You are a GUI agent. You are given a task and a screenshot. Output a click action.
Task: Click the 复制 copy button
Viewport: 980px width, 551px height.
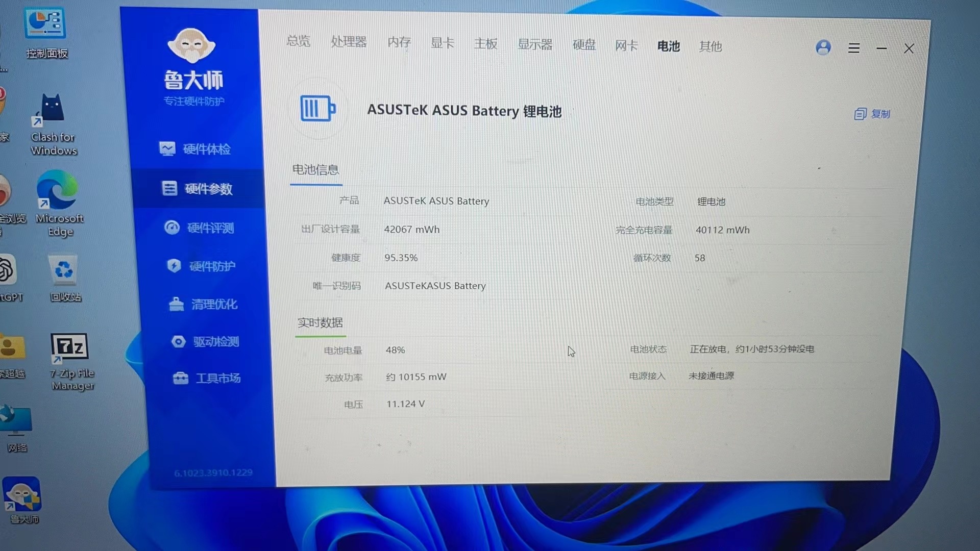(872, 114)
